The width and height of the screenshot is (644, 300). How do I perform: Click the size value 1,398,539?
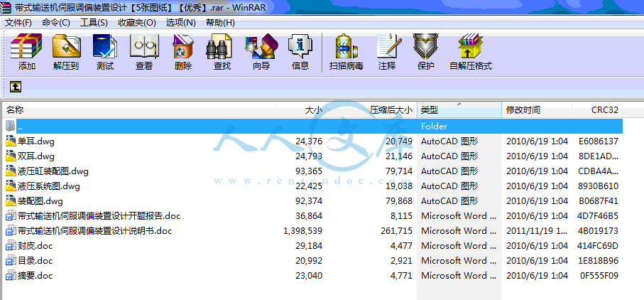(302, 230)
